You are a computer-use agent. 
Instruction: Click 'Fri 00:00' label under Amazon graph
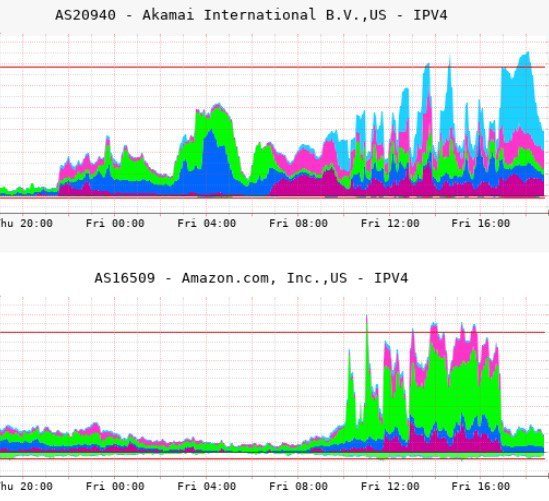tap(115, 486)
